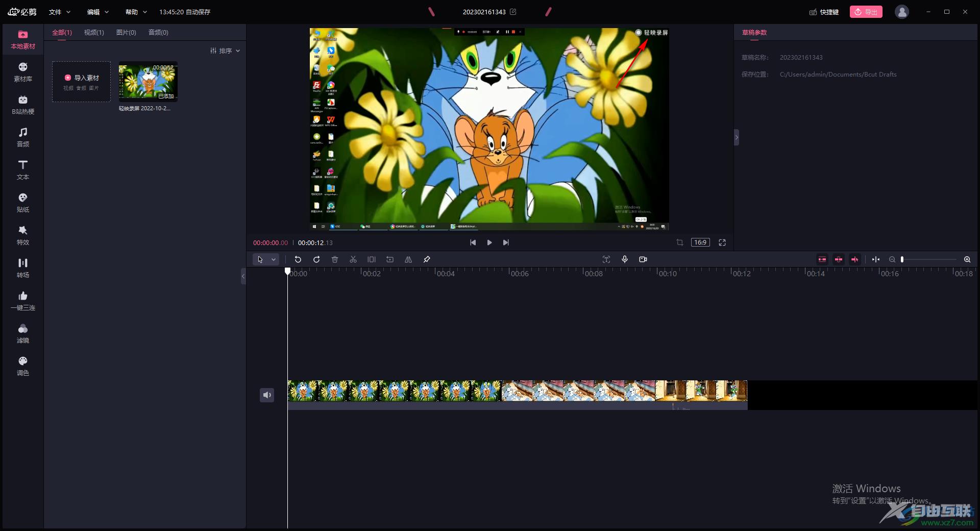The width and height of the screenshot is (980, 531).
Task: Open the text (文本) panel
Action: [x=23, y=171]
